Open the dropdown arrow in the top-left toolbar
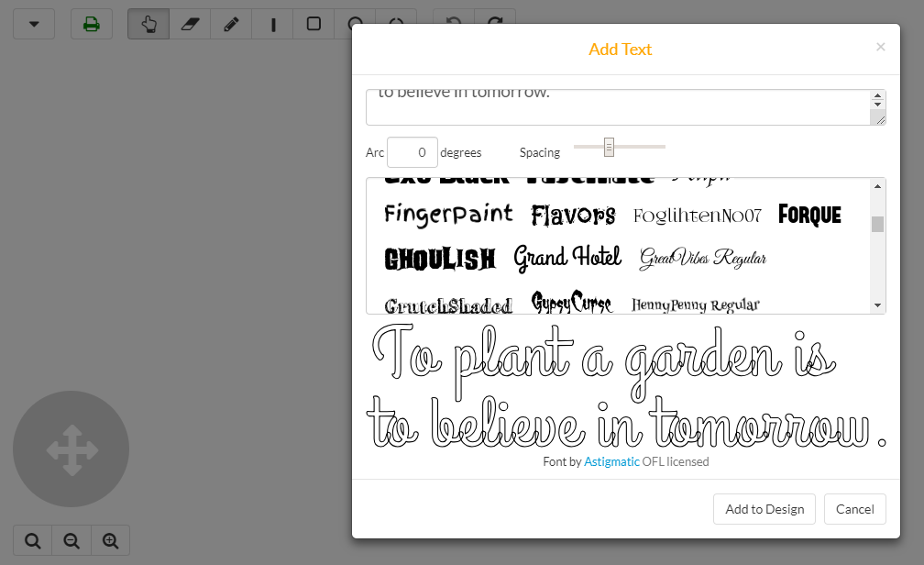 (x=33, y=24)
